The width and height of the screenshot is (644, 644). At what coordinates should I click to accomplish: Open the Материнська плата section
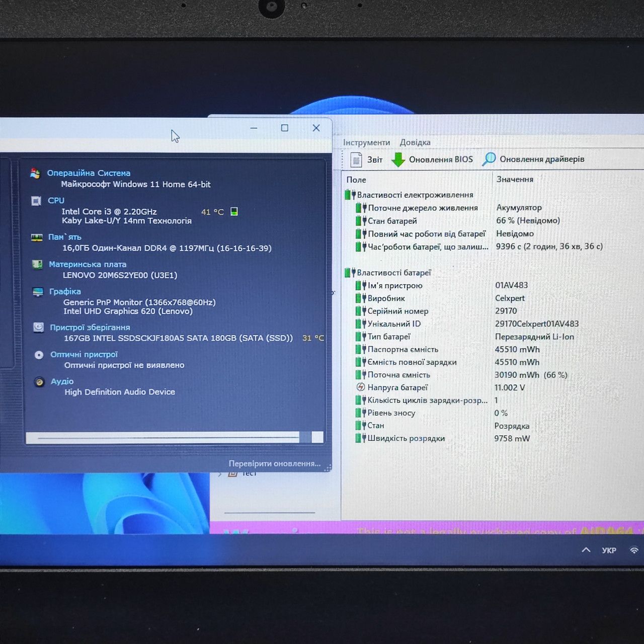[x=88, y=264]
